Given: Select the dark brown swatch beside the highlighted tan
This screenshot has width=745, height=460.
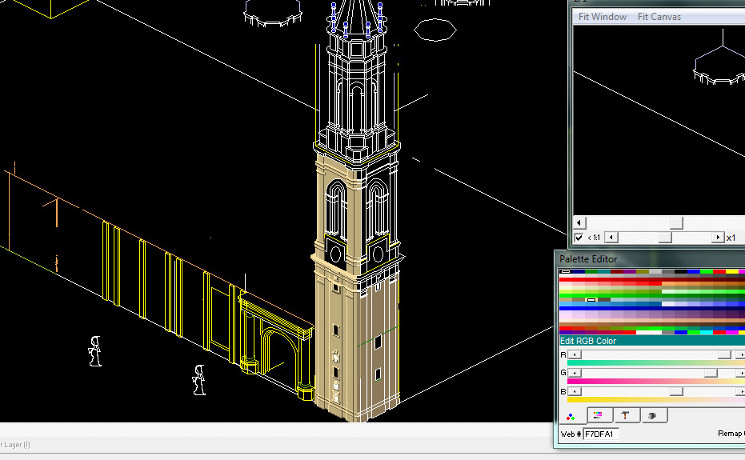Looking at the screenshot, I should tap(604, 300).
